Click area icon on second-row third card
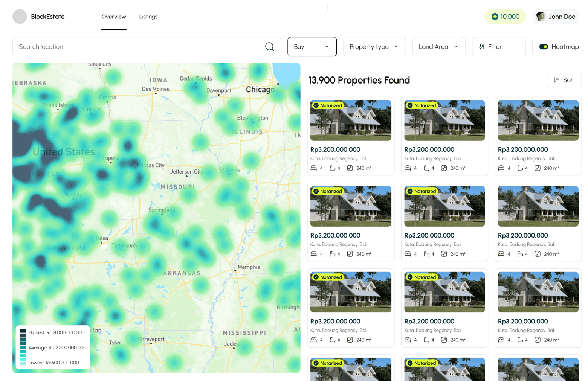 538,254
